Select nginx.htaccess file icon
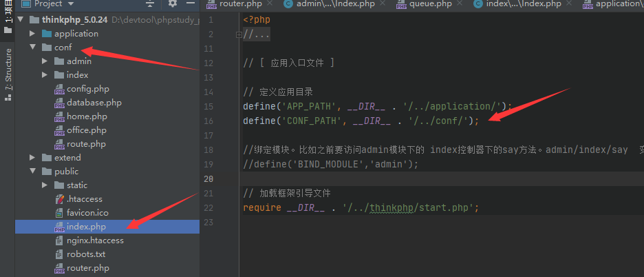Screen dimensions: 644x277 [x=60, y=240]
